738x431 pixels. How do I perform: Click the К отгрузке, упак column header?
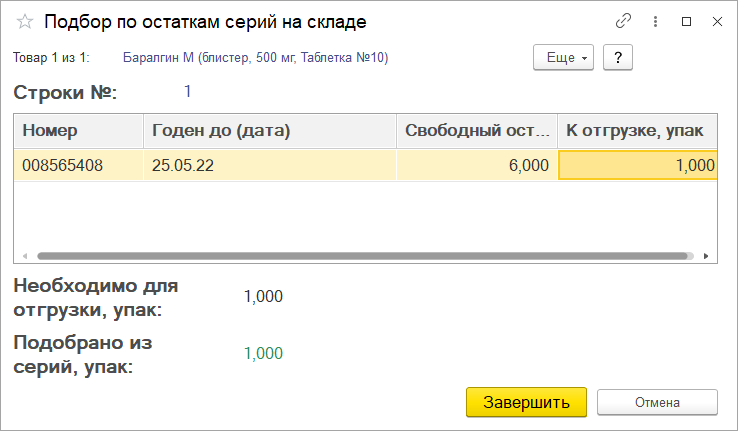[637, 130]
